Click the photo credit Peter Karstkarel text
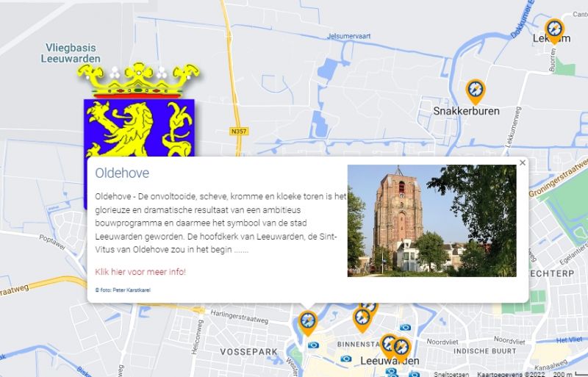This screenshot has height=377, width=588. tap(123, 290)
